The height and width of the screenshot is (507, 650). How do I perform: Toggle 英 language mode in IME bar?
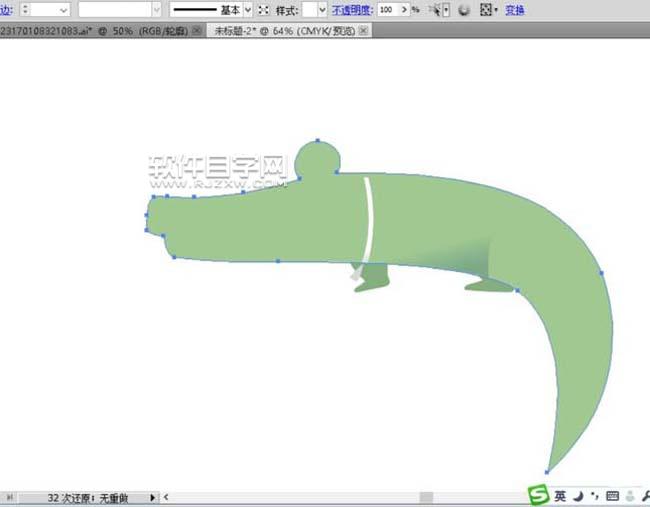coord(561,496)
